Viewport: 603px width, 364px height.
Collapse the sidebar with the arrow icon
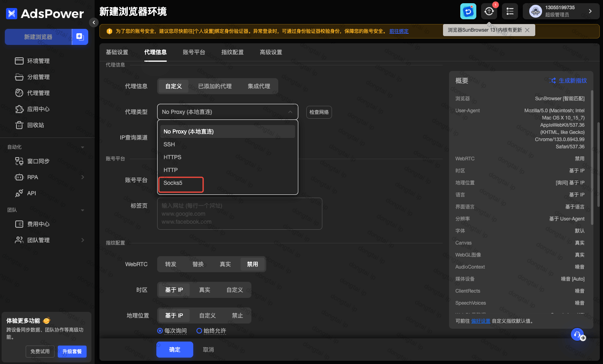point(93,22)
